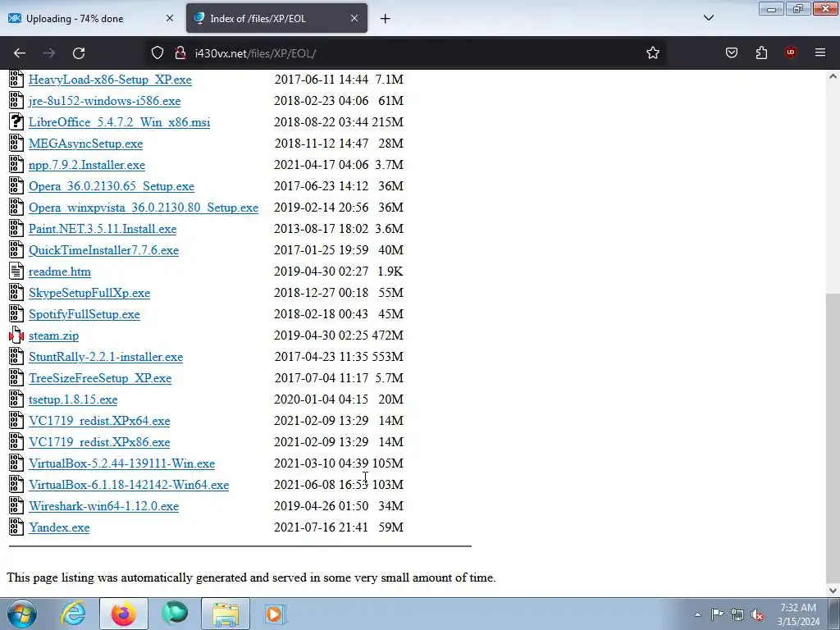This screenshot has height=630, width=840.
Task: Click the SpotifyFullSetup.exe link
Action: [x=84, y=314]
